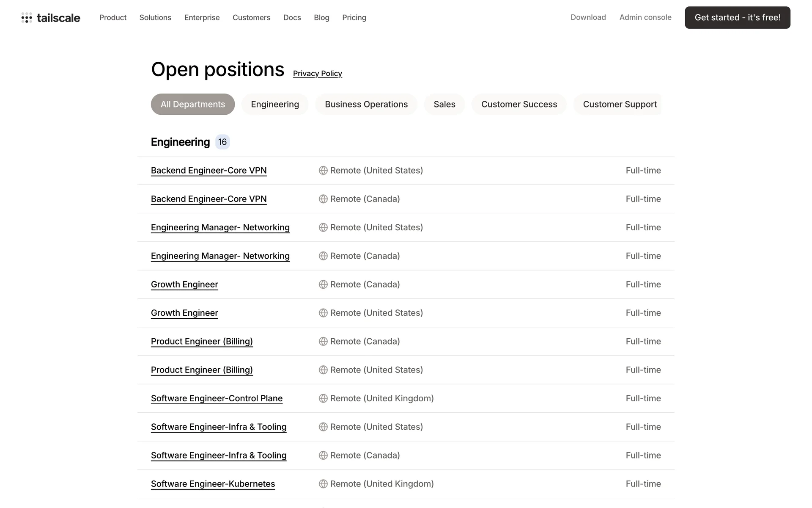Select the Customer Support filter pill
Image resolution: width=812 pixels, height=508 pixels.
pyautogui.click(x=619, y=105)
